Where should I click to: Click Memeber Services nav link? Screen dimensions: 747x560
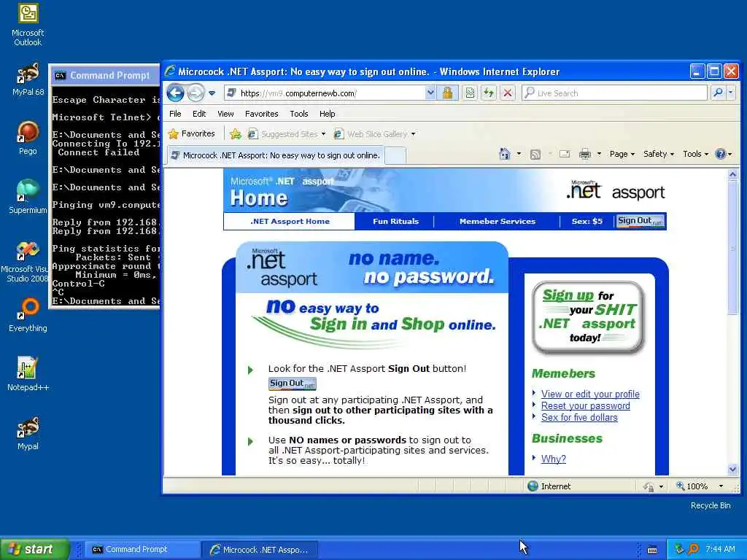tap(498, 222)
